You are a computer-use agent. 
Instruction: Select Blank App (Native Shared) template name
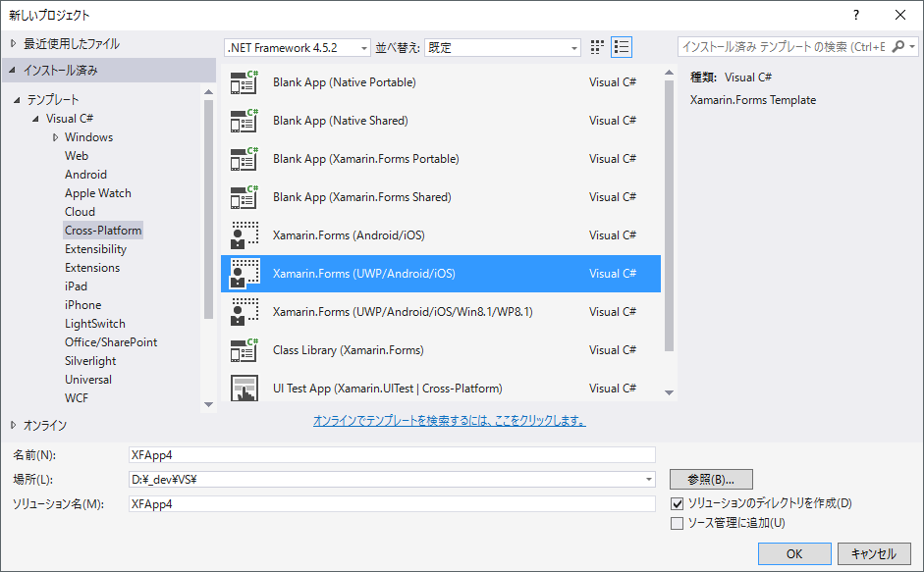tap(341, 121)
